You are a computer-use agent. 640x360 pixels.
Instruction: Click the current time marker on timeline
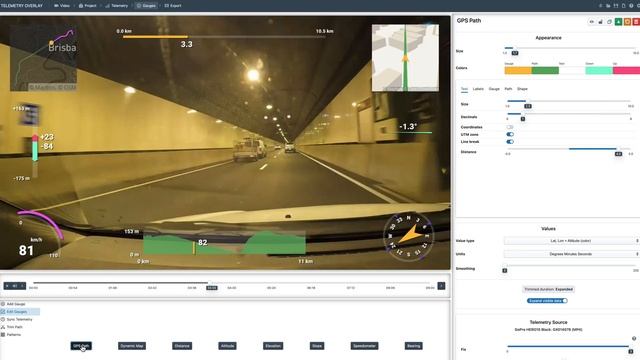[212, 288]
